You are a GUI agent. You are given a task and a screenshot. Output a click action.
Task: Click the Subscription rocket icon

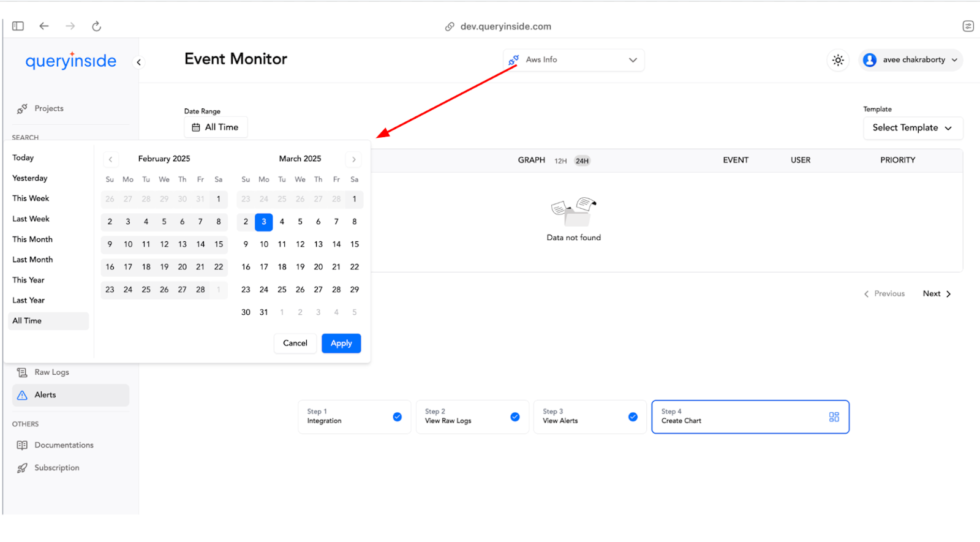point(22,468)
